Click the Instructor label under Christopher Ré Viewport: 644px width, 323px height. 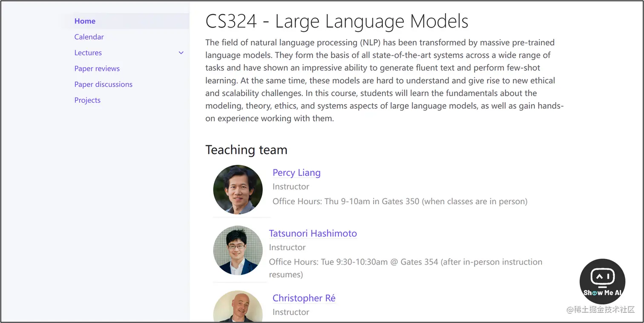[x=291, y=312]
